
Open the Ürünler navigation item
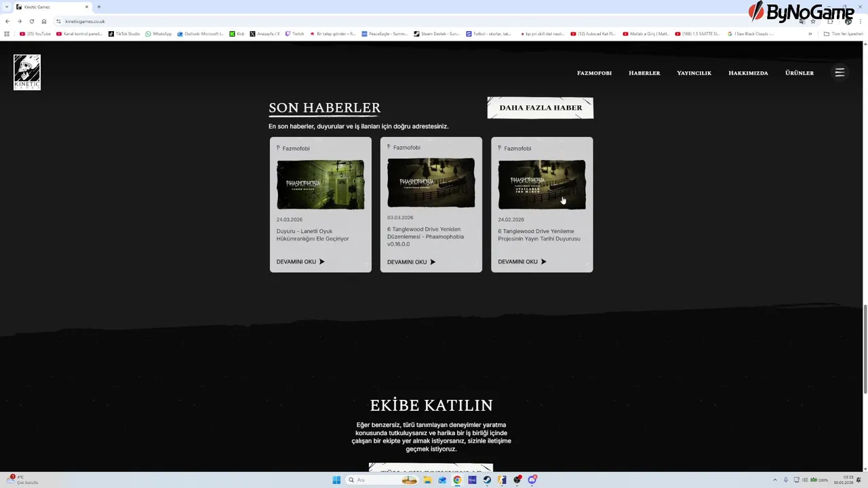(x=800, y=73)
